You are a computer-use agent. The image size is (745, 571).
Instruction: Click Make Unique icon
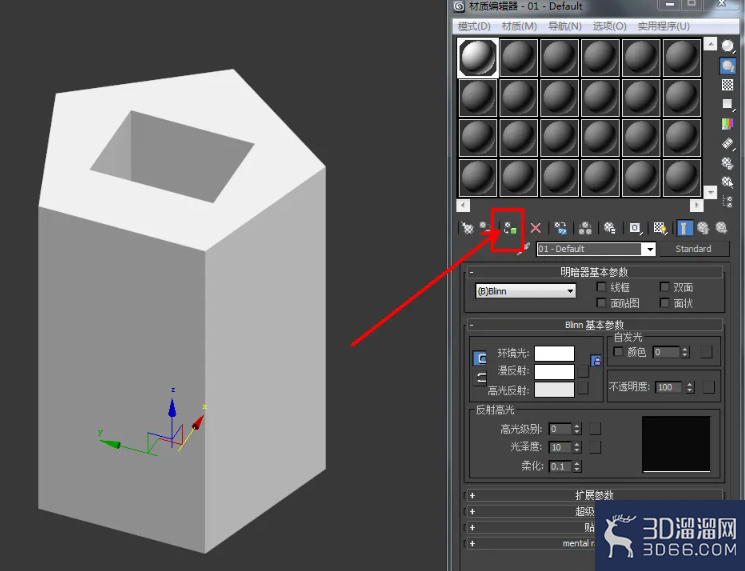click(x=585, y=228)
